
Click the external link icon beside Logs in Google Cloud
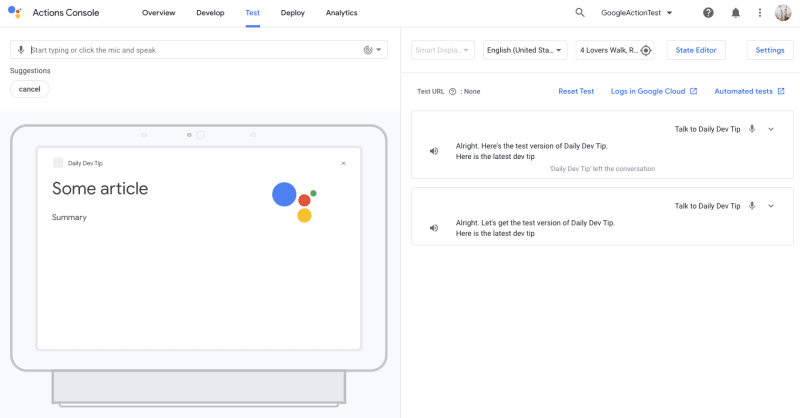693,91
